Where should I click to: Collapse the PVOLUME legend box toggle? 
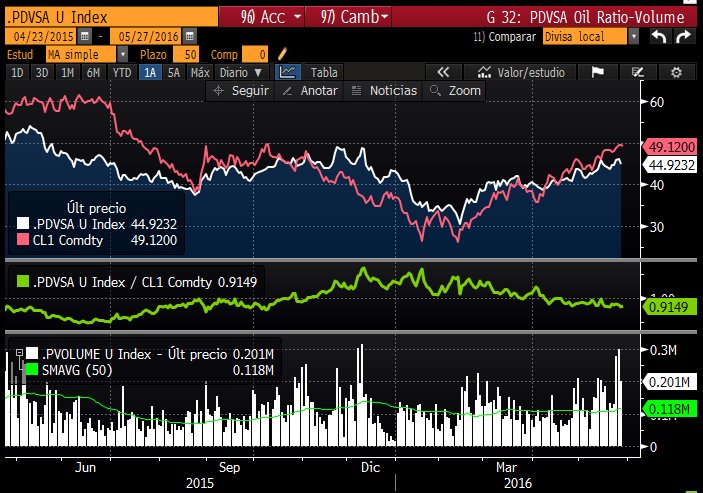click(19, 353)
